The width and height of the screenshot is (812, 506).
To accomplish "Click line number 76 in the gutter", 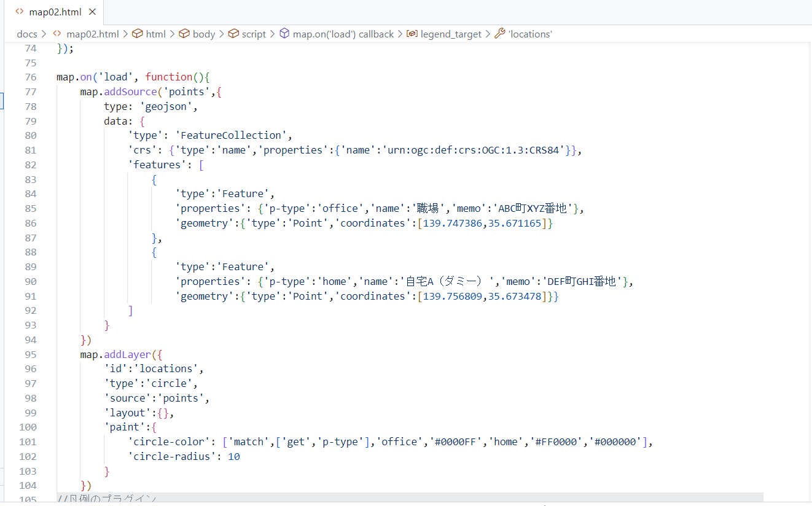I will click(31, 77).
